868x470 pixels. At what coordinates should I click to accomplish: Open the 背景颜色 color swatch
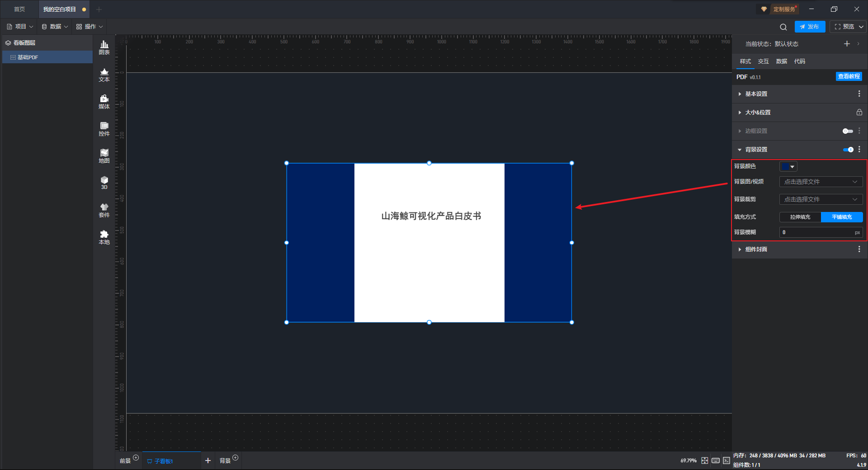pyautogui.click(x=788, y=167)
